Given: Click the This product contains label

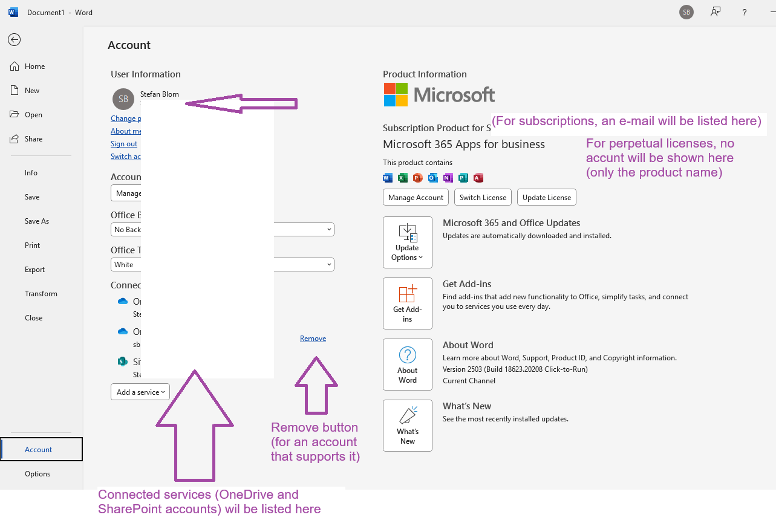Looking at the screenshot, I should click(417, 163).
